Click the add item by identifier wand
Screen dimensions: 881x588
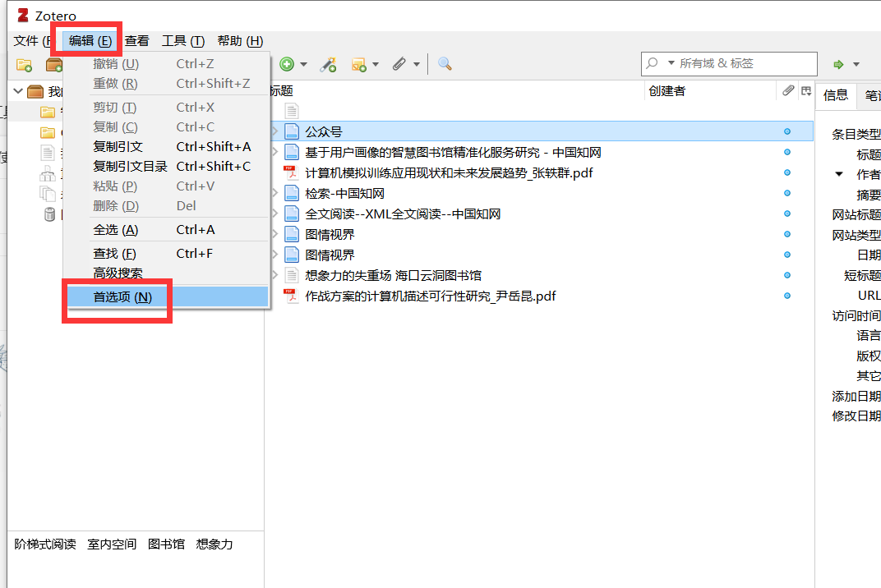pos(328,65)
